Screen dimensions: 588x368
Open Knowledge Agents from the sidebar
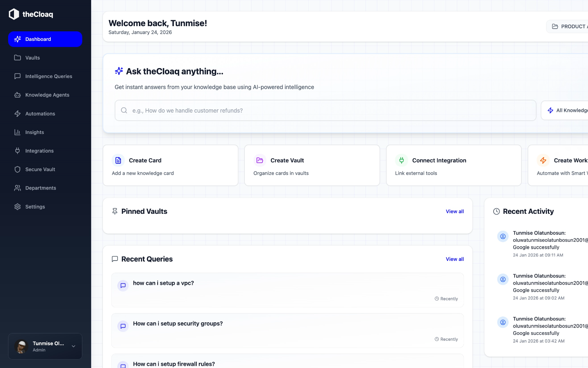click(45, 95)
